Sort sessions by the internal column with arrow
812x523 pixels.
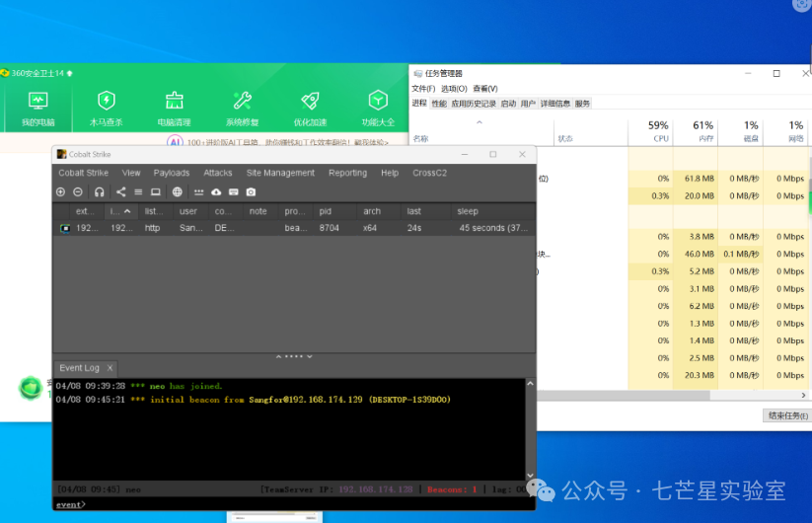[x=120, y=211]
